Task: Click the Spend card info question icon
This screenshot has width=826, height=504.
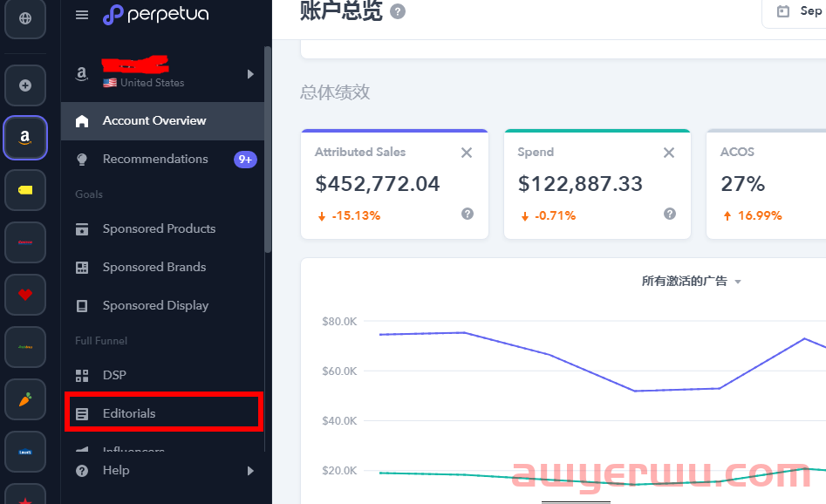Action: click(x=669, y=214)
